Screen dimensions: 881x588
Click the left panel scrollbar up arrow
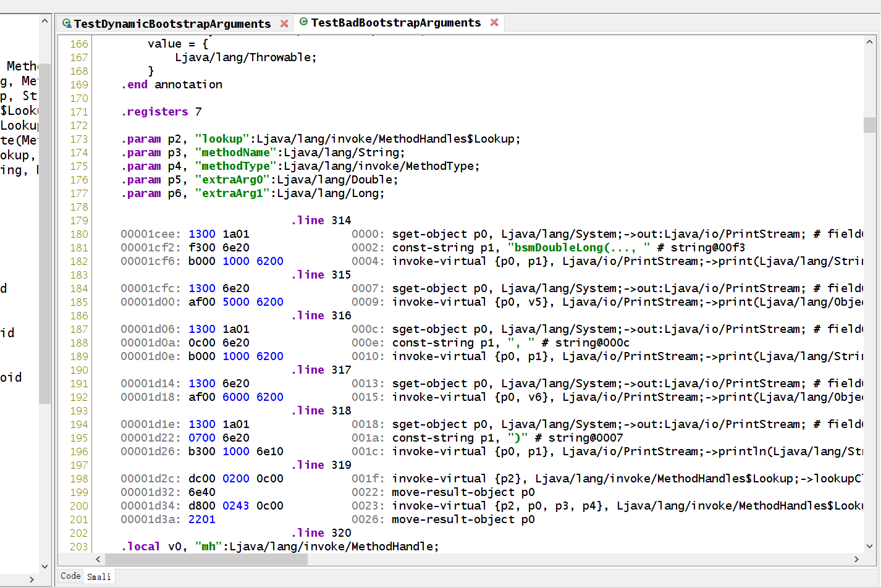(44, 21)
